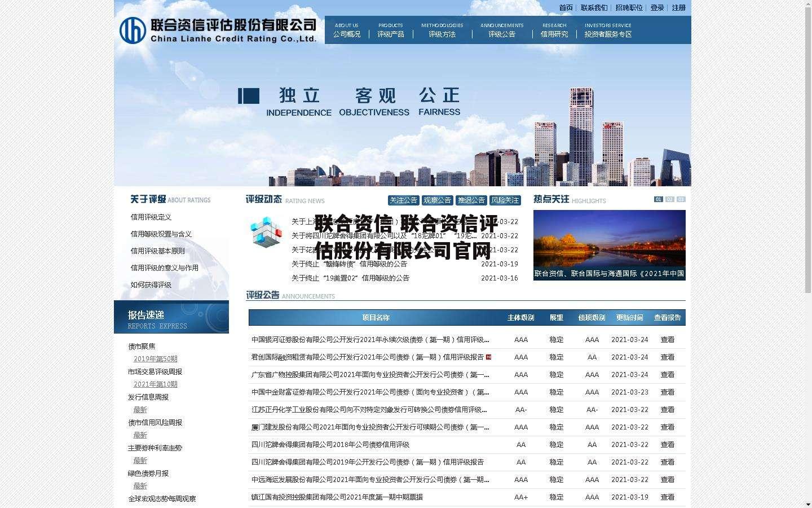Switch highlights to slide 03
The image size is (812, 508).
click(681, 199)
